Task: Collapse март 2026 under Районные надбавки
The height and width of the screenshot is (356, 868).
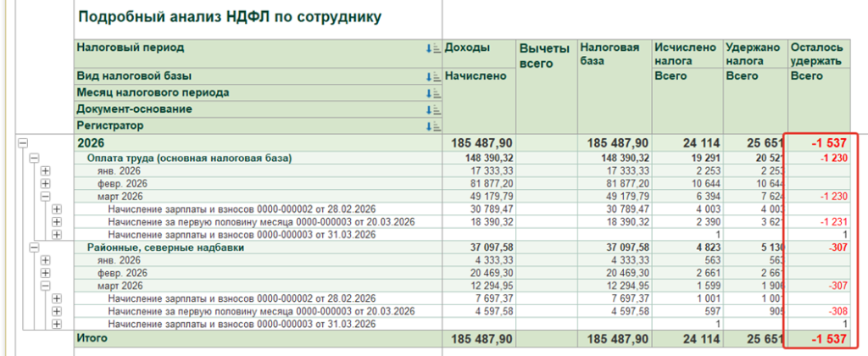Action: pos(46,286)
